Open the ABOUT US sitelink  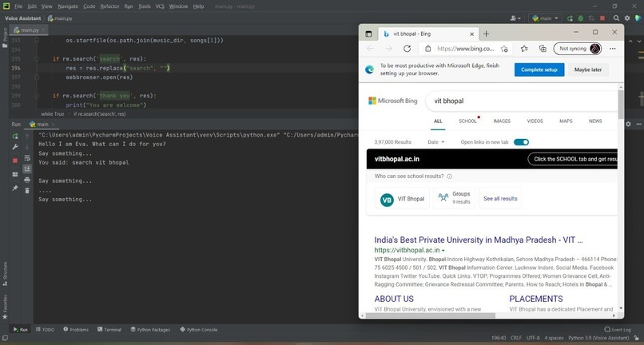point(394,299)
